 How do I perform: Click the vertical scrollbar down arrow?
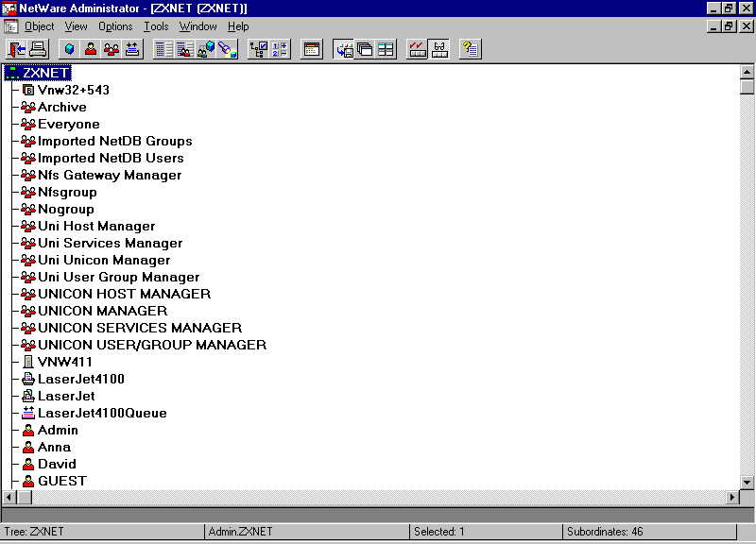pyautogui.click(x=747, y=482)
